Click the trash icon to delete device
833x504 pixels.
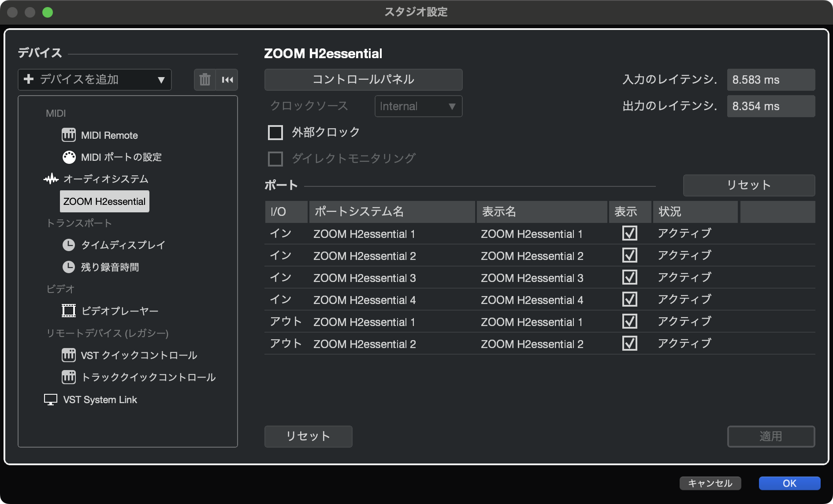pos(205,80)
